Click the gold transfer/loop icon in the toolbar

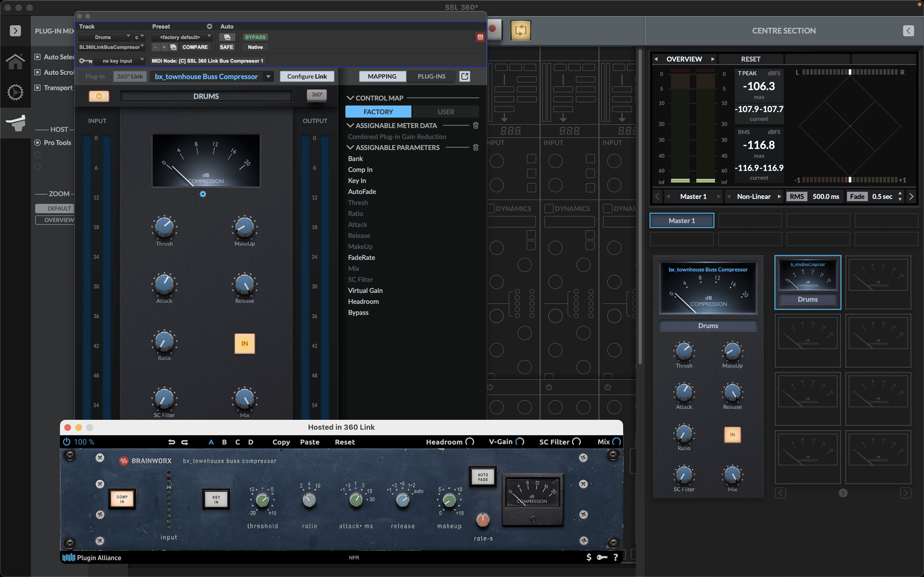(520, 30)
